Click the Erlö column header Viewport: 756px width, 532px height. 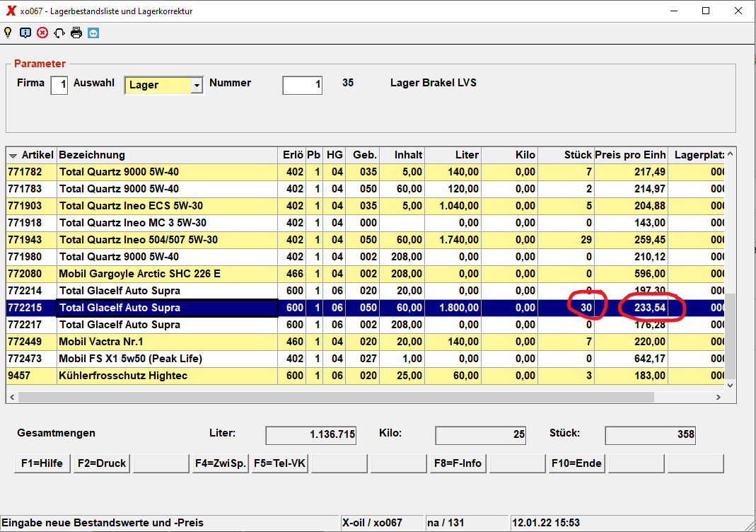[291, 155]
